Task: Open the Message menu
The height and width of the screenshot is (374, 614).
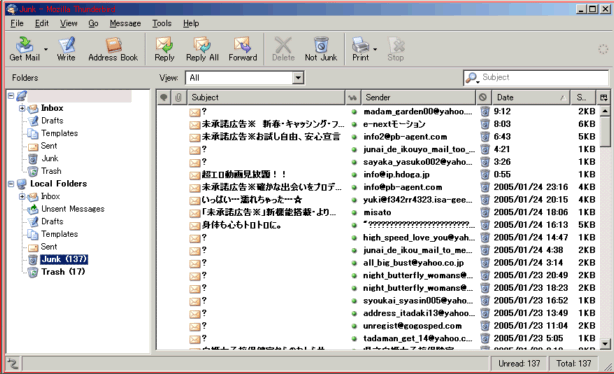Action: (125, 23)
